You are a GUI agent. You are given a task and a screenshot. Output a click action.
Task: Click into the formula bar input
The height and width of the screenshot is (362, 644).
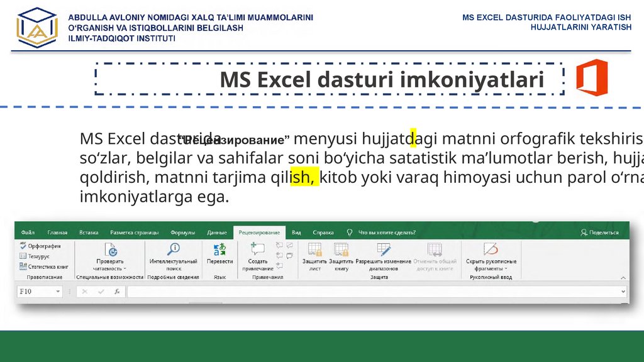pos(376,292)
